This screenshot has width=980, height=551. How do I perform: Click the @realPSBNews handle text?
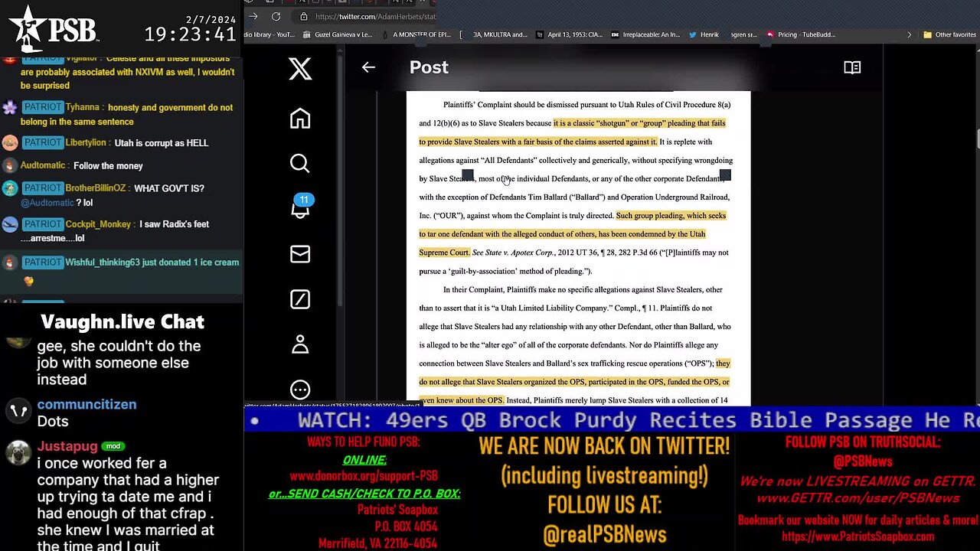point(604,535)
